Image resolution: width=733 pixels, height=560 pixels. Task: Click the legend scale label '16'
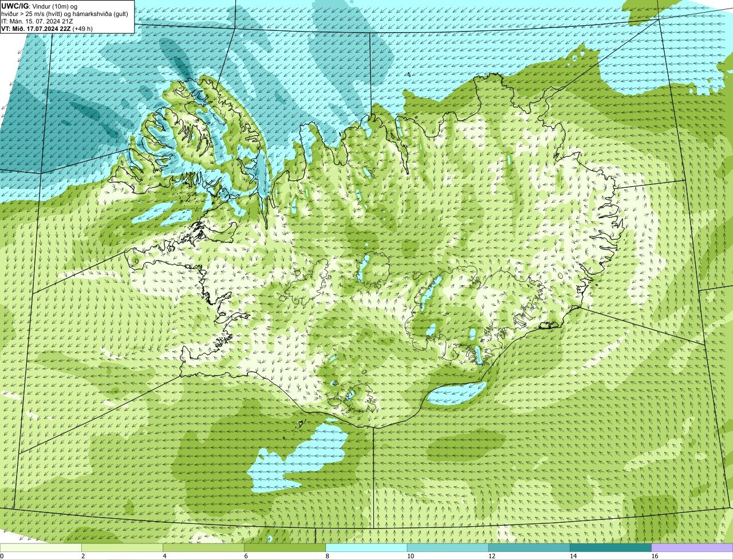pyautogui.click(x=655, y=556)
